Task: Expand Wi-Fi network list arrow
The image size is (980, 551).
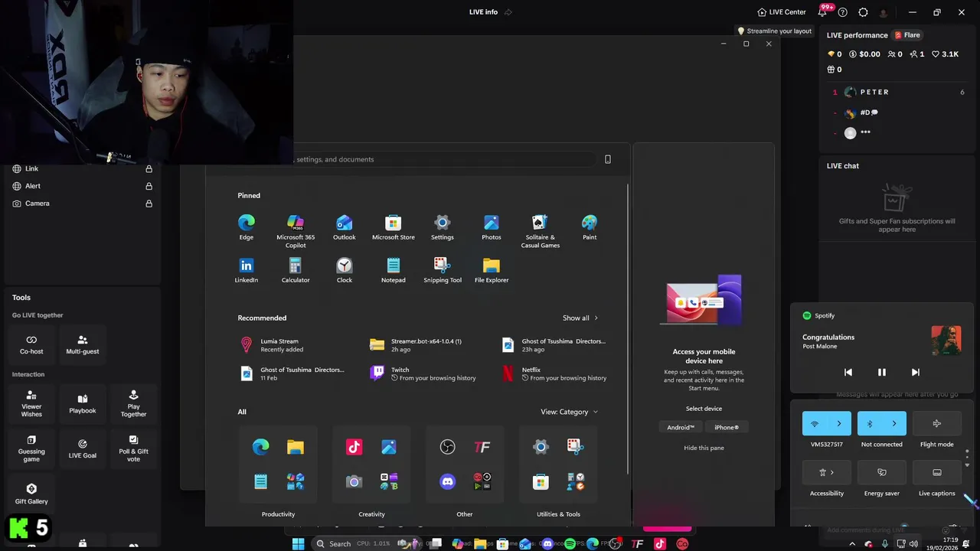Action: [839, 423]
